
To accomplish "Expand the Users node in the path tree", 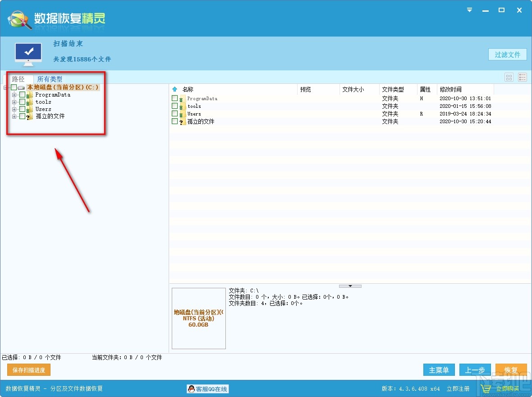I will coord(14,109).
